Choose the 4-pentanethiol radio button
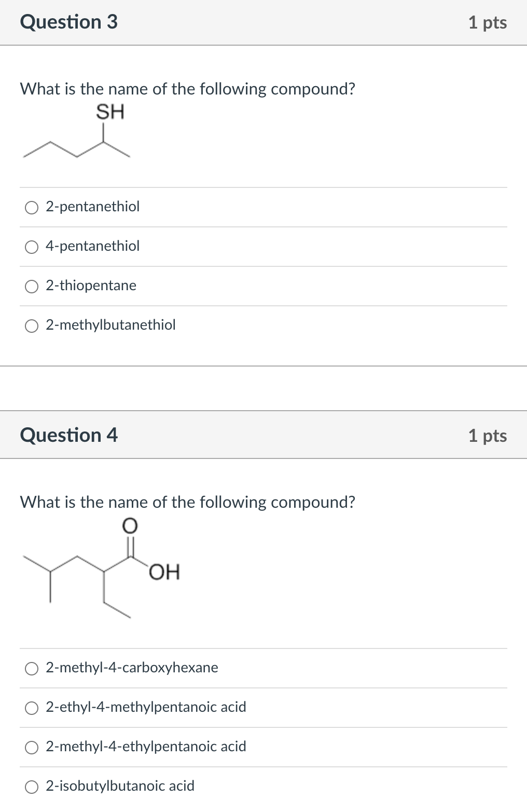Viewport: 527px width, 812px height. click(32, 247)
